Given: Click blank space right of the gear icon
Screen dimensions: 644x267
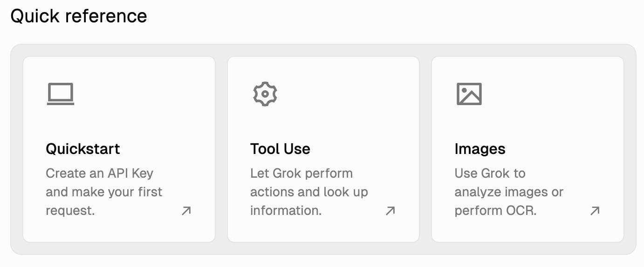Looking at the screenshot, I should click(x=345, y=94).
